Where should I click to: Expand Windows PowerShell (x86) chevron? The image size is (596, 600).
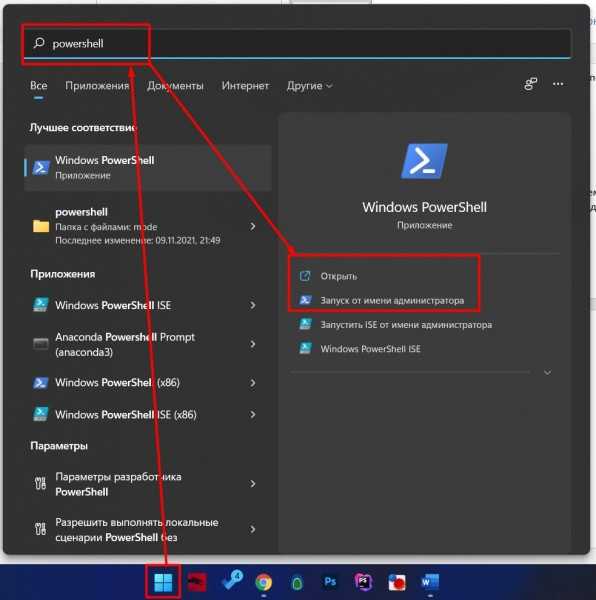click(252, 383)
